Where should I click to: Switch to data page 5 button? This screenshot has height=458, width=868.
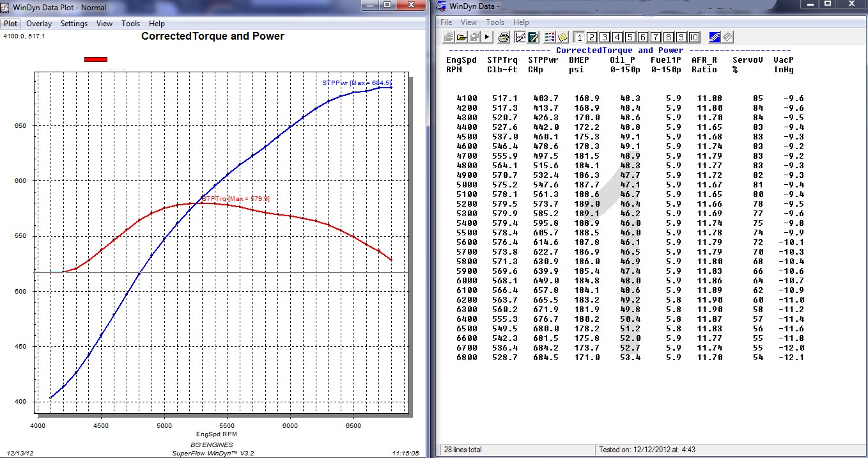[630, 36]
